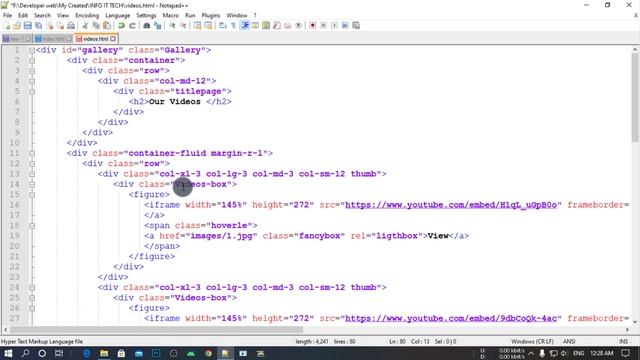Toggle the Document Map panel icon

point(266,25)
